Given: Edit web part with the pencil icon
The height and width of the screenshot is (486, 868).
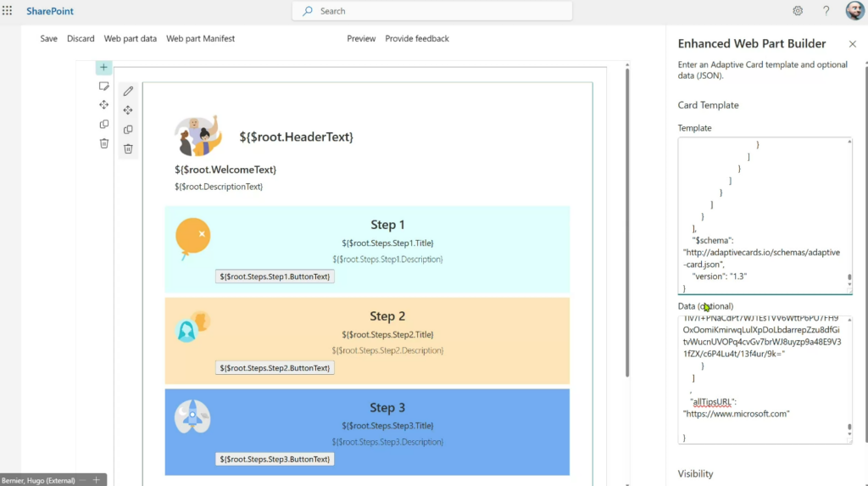Looking at the screenshot, I should click(128, 91).
